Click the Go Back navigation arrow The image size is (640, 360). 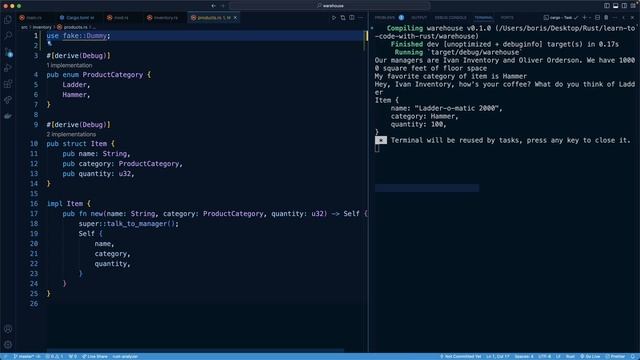pos(213,6)
